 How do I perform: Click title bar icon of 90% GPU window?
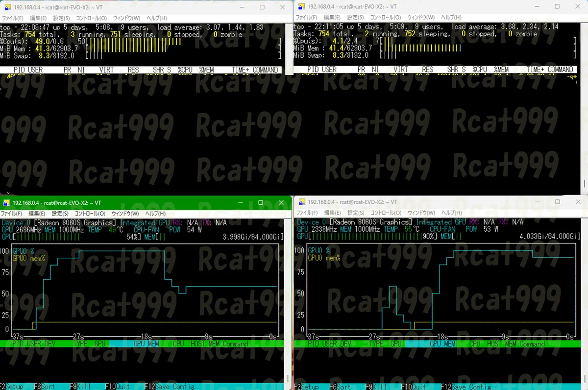tap(301, 202)
